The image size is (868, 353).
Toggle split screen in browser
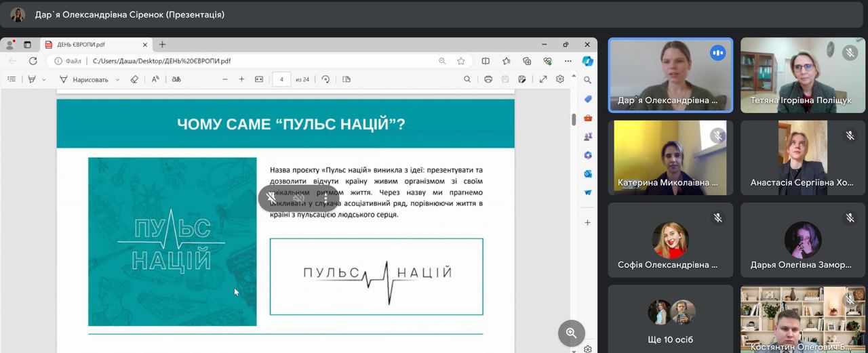point(486,61)
